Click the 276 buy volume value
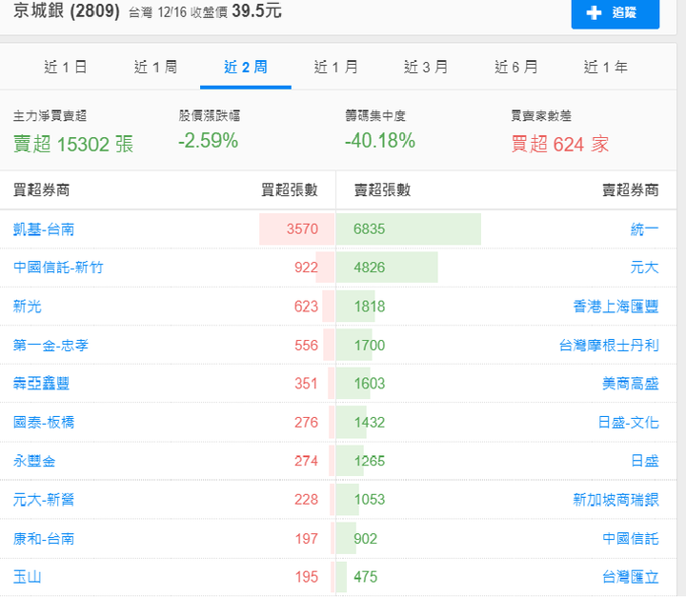 tap(306, 423)
